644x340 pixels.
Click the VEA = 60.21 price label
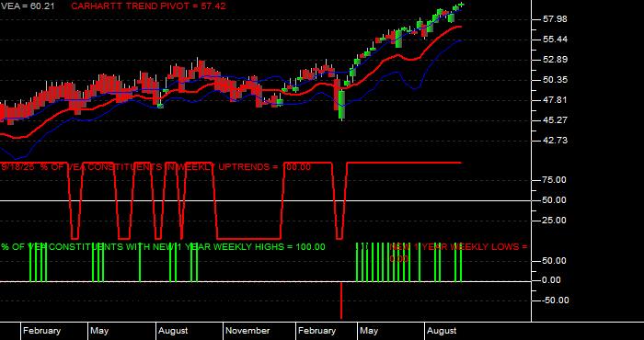pos(27,6)
